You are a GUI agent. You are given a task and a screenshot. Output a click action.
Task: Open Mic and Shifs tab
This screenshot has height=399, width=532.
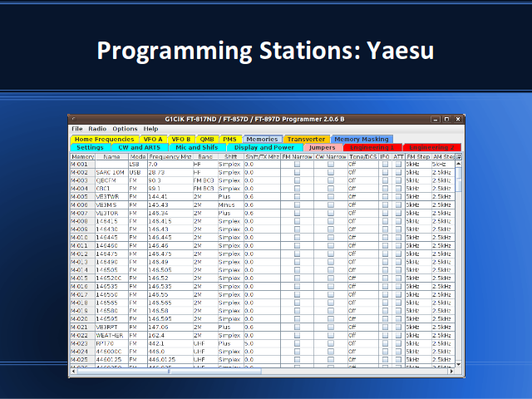click(x=197, y=148)
